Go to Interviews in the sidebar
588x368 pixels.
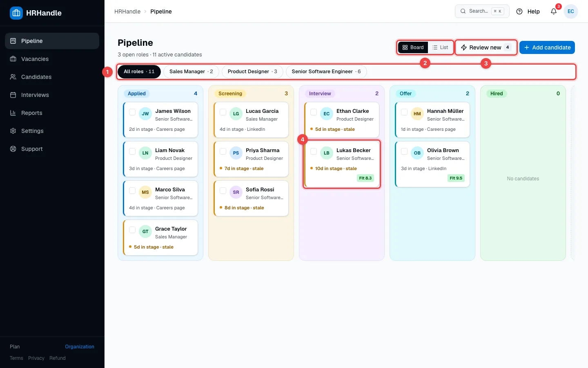tap(52, 95)
